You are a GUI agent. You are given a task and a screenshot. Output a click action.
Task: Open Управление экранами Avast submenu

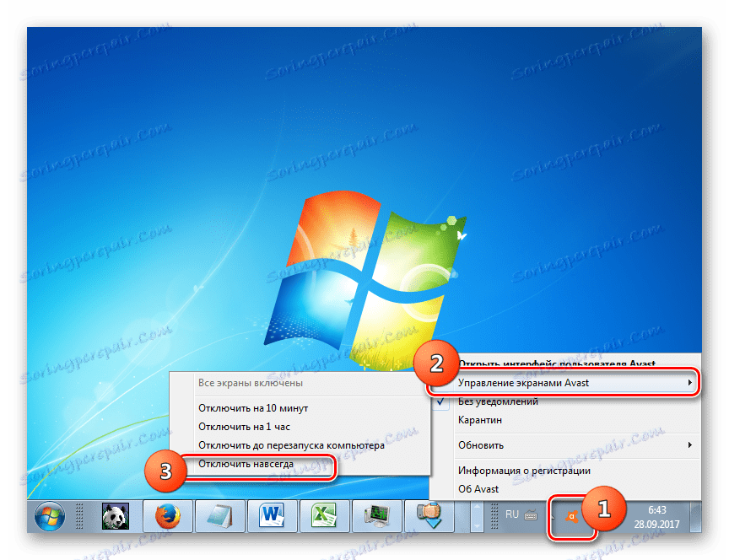click(x=564, y=383)
